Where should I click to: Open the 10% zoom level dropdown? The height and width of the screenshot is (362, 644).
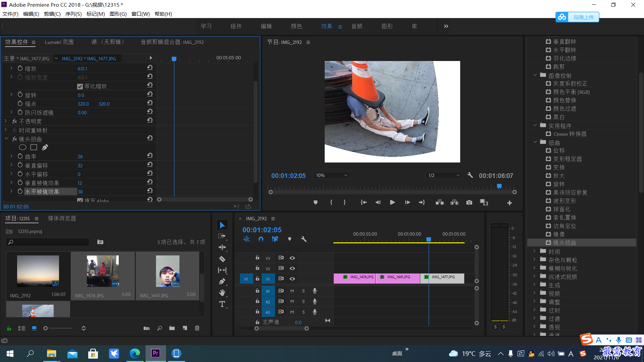pyautogui.click(x=331, y=175)
